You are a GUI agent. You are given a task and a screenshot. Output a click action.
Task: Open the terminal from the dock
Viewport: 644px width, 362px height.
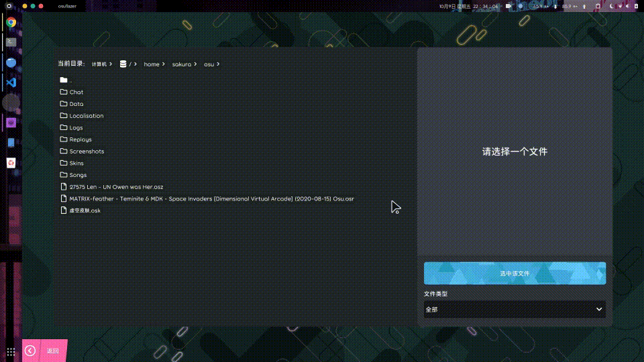click(x=11, y=42)
